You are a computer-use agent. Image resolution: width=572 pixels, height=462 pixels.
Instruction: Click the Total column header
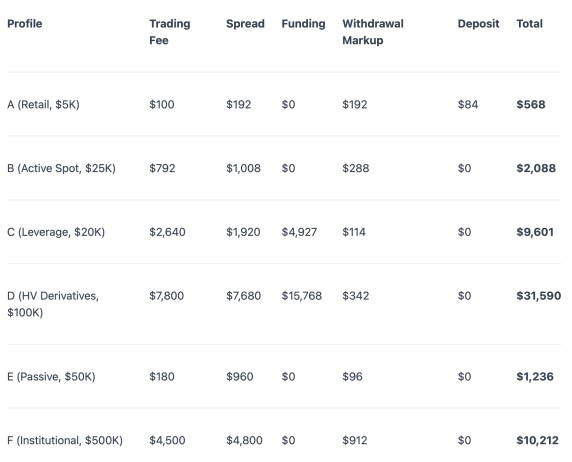tap(529, 24)
